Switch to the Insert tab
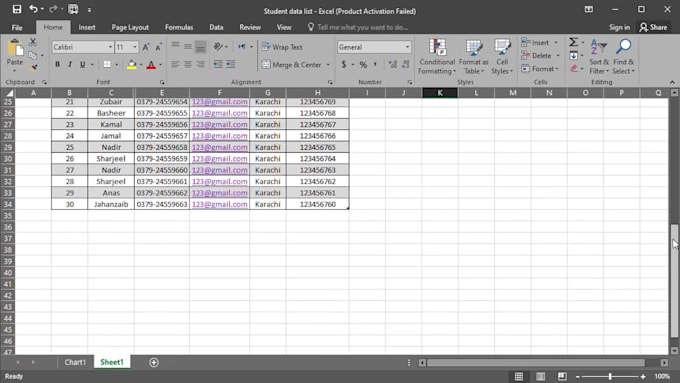This screenshot has height=383, width=680. tap(87, 27)
